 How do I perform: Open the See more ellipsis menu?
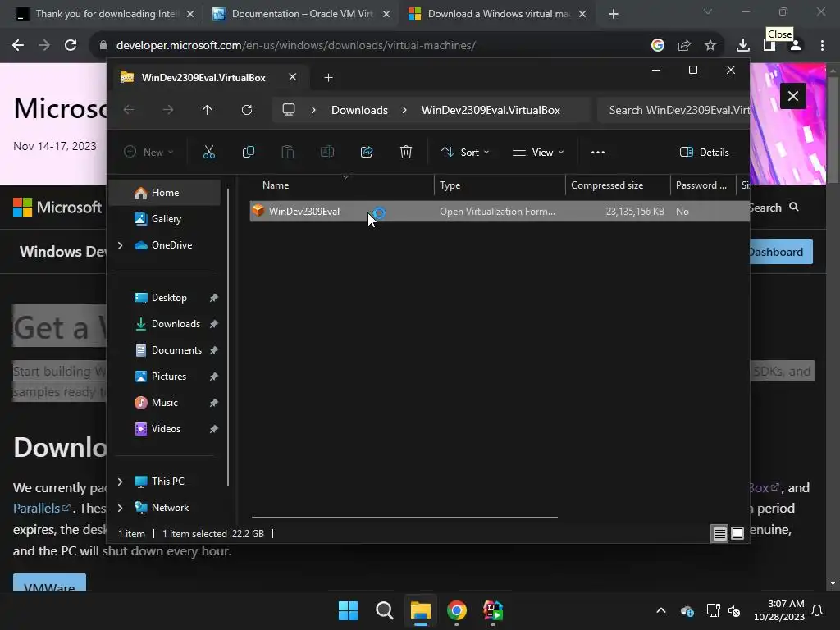click(598, 152)
